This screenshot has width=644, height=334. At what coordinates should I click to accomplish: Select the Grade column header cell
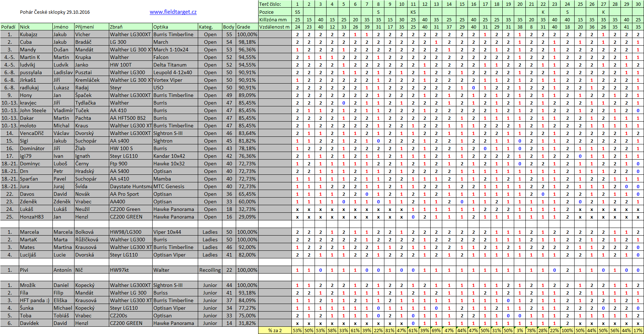247,27
